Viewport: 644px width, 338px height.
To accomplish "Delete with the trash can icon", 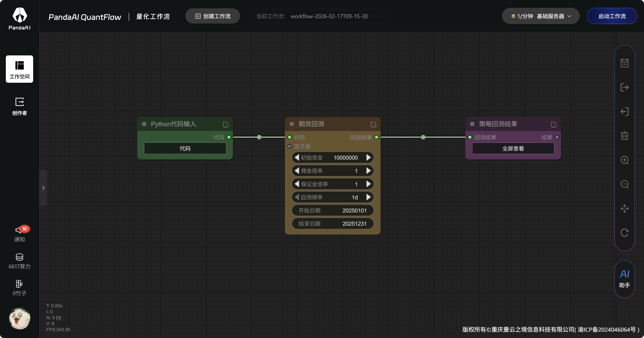I will (x=625, y=136).
